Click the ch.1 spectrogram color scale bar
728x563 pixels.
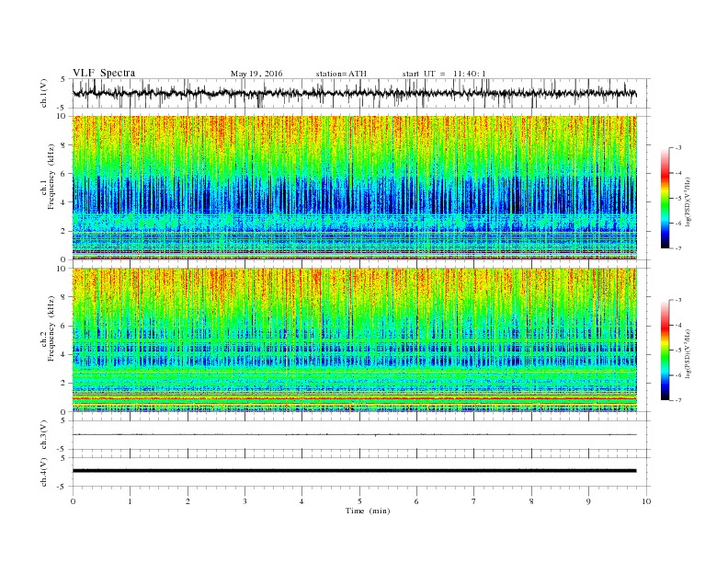point(665,199)
